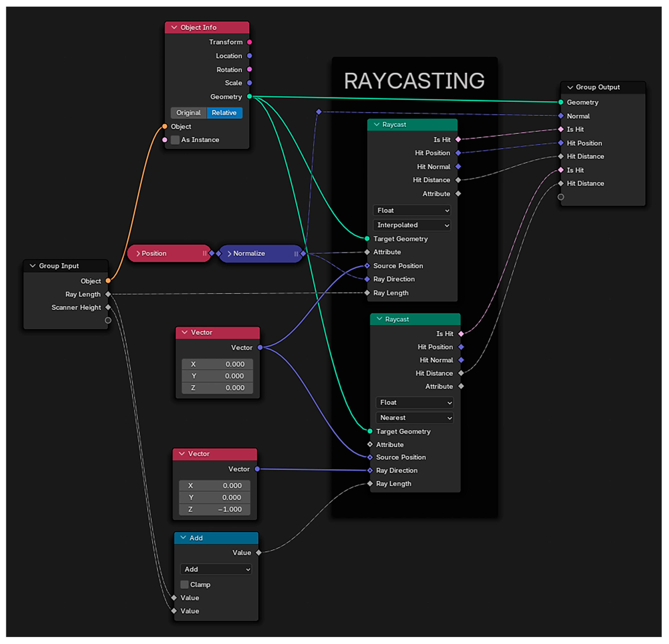Open the Nearest mapping dropdown

click(x=414, y=418)
